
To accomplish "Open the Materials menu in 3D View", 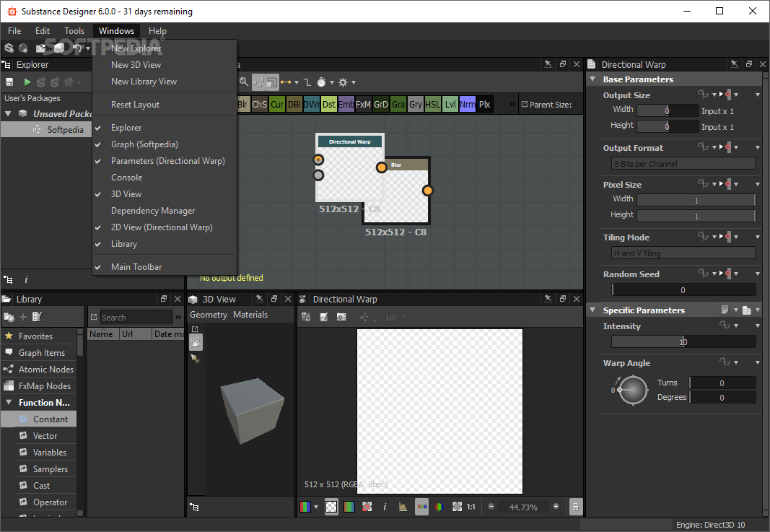I will click(250, 315).
